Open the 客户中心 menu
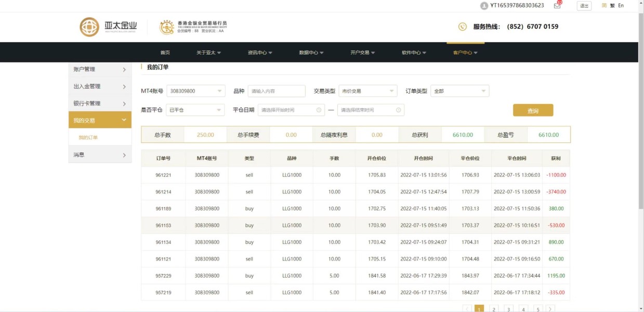 click(465, 53)
